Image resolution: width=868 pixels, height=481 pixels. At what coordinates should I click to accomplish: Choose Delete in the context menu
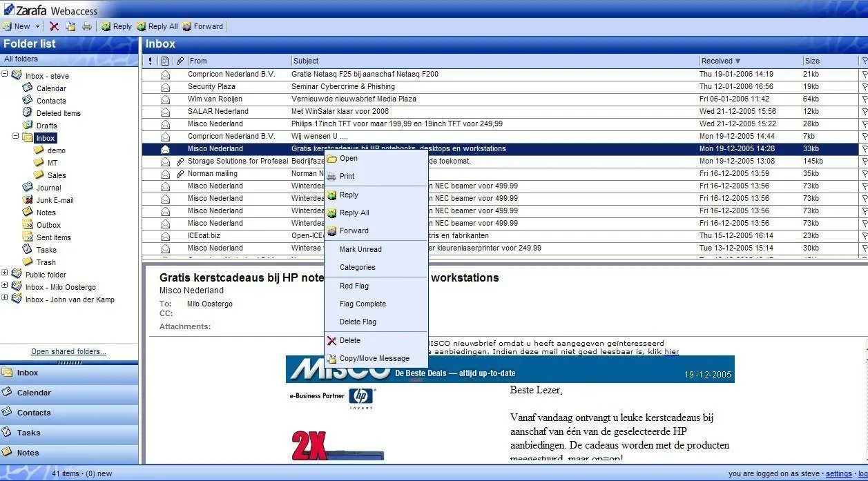coord(376,340)
